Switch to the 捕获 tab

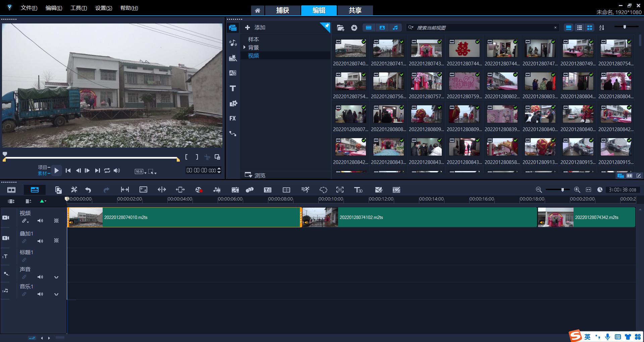pos(282,10)
